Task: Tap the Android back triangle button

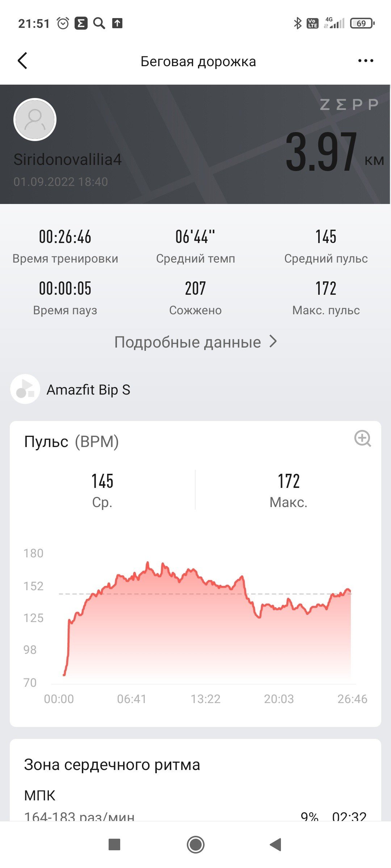Action: tap(276, 844)
